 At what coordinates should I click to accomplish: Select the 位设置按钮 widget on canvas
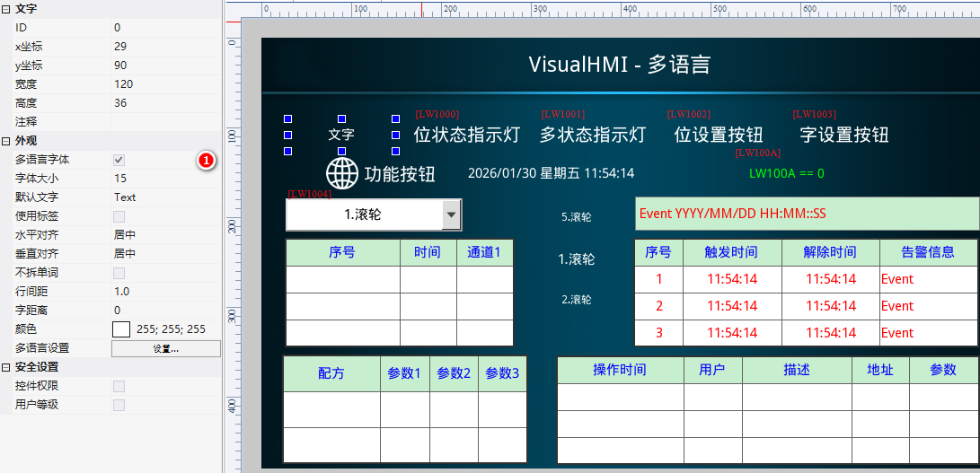point(718,136)
